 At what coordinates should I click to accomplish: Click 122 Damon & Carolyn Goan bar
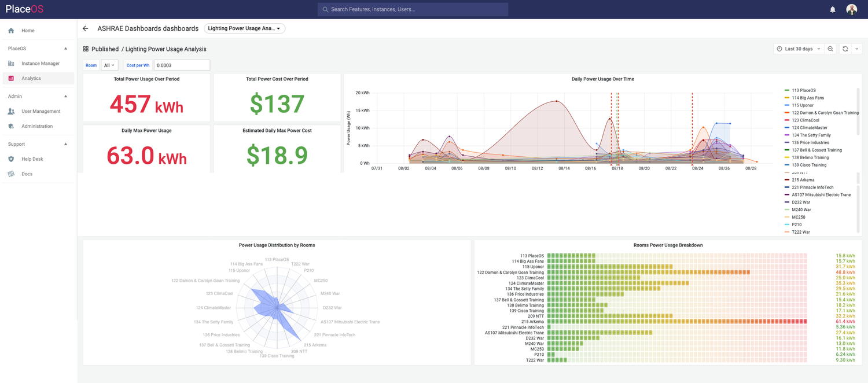click(649, 272)
